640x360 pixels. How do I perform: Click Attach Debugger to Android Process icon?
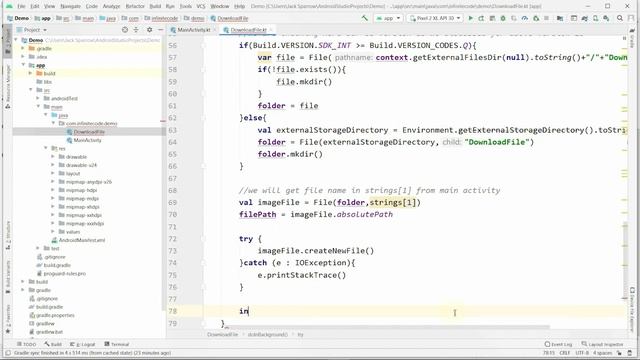click(x=536, y=18)
